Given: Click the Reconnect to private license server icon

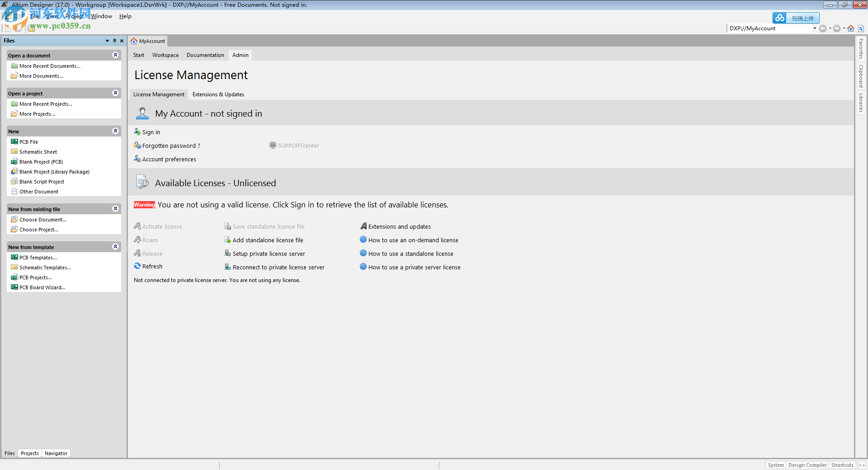Looking at the screenshot, I should (228, 267).
